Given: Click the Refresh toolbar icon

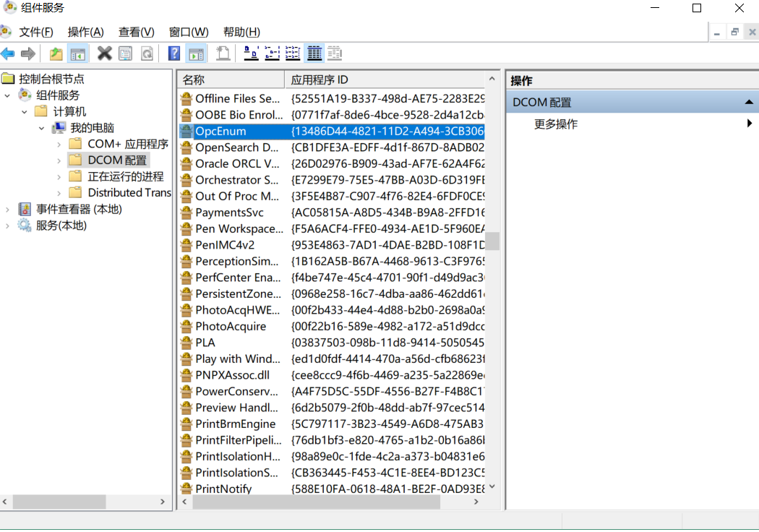Looking at the screenshot, I should point(147,53).
